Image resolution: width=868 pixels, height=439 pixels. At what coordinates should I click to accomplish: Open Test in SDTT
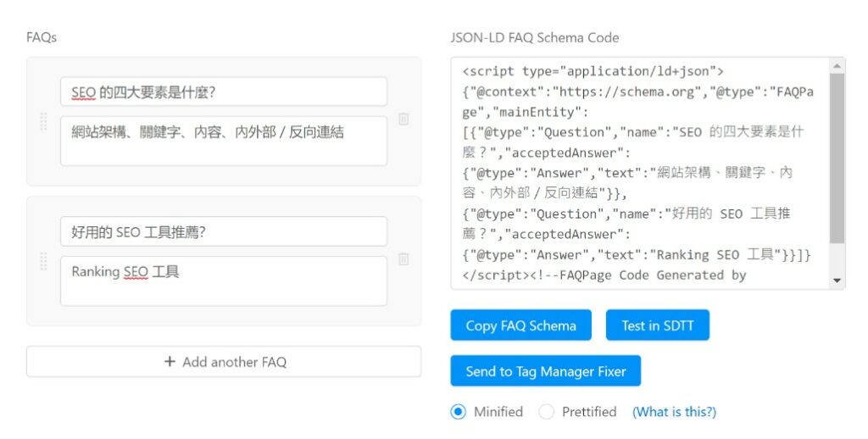657,325
